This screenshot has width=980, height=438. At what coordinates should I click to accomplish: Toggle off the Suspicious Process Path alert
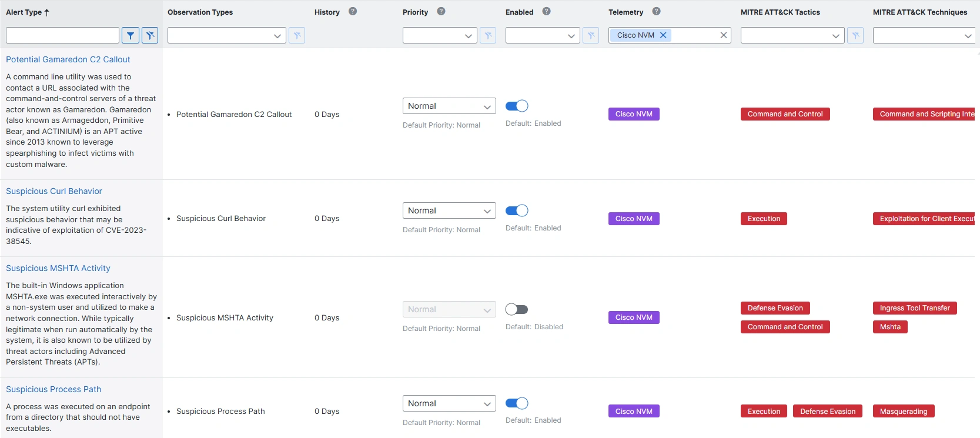point(517,403)
